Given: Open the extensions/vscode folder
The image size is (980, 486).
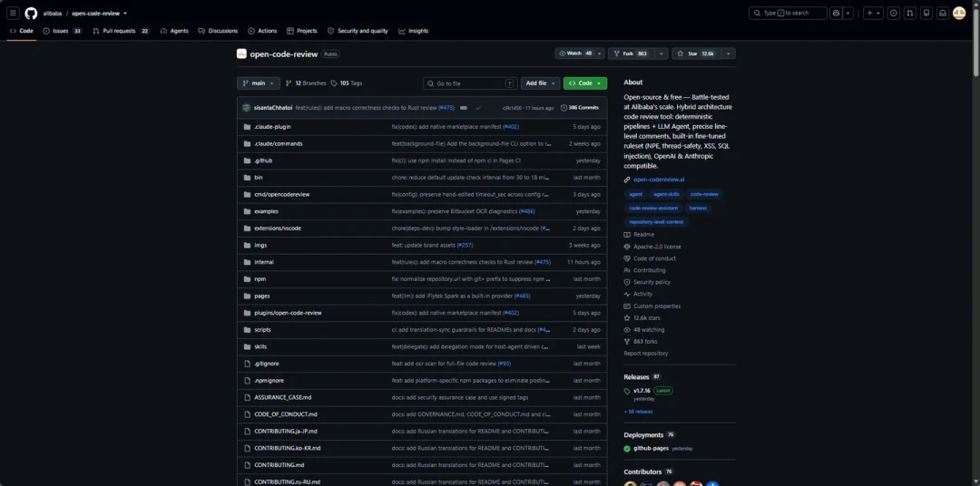Looking at the screenshot, I should coord(278,228).
